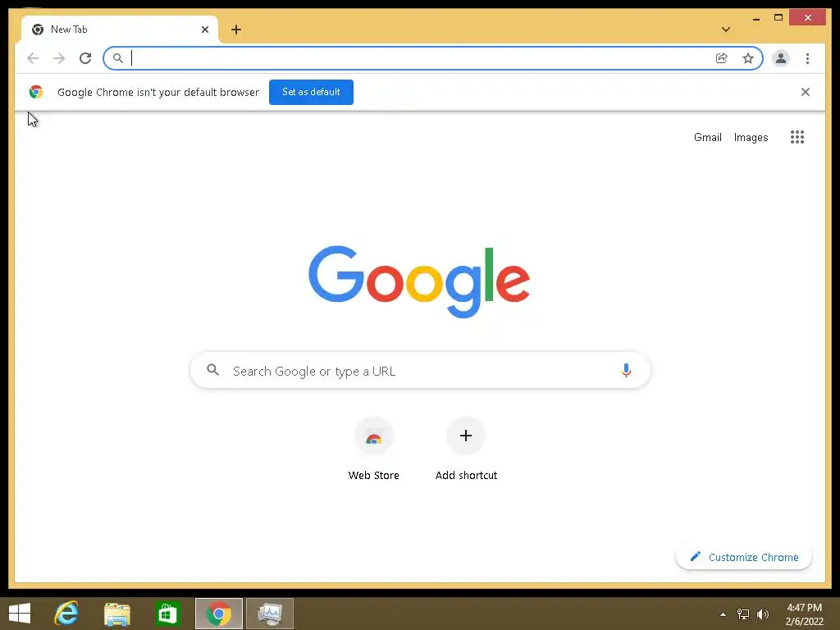This screenshot has width=840, height=630.
Task: Open the volume tray icon
Action: tap(763, 614)
